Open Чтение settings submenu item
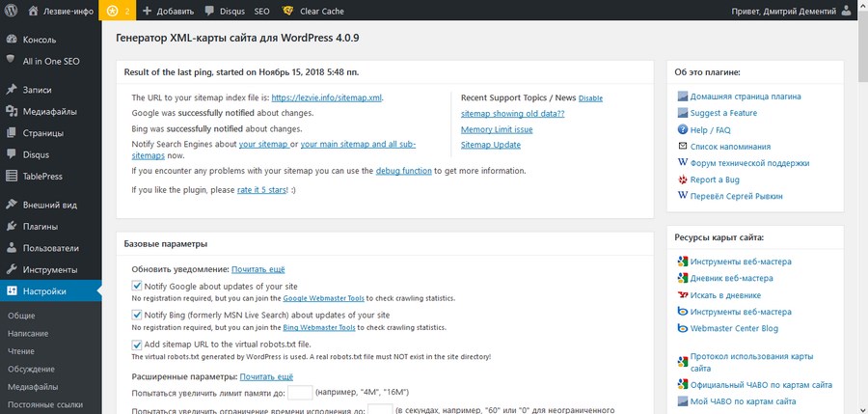The width and height of the screenshot is (868, 414). click(x=21, y=351)
